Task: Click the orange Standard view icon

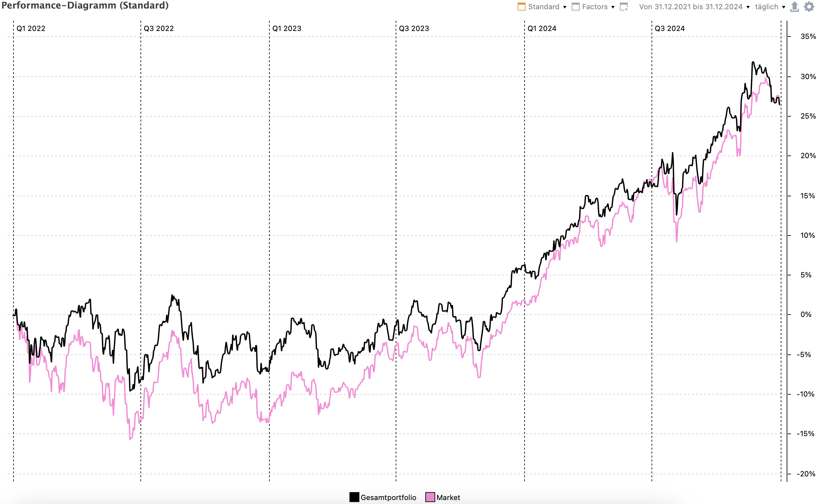Action: click(x=521, y=7)
